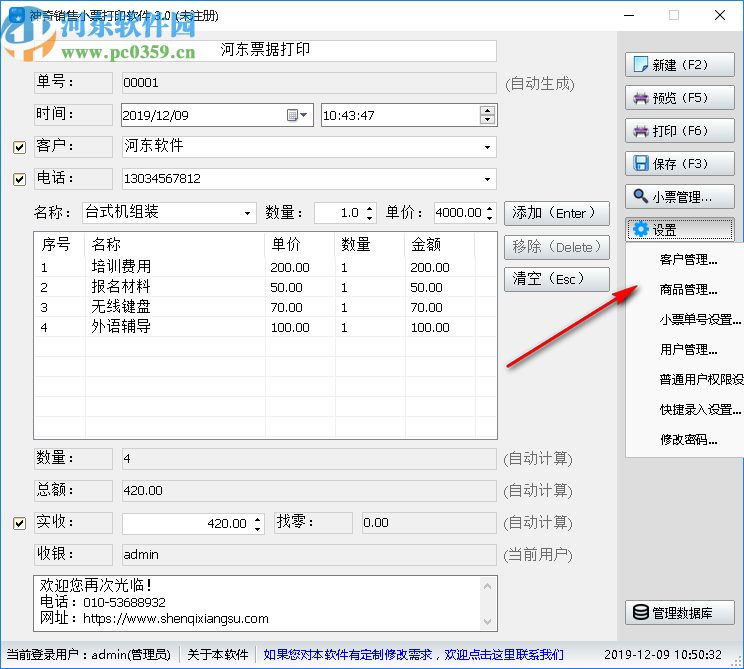The width and height of the screenshot is (744, 669).
Task: Click the app icon in title bar
Action: click(x=17, y=15)
